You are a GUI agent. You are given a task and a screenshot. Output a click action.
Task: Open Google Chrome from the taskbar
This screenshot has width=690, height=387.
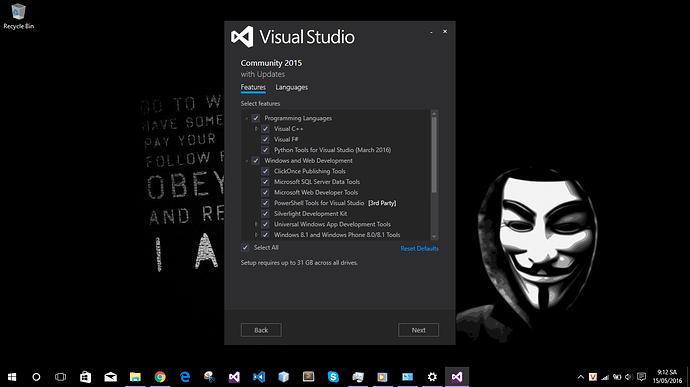click(x=160, y=377)
